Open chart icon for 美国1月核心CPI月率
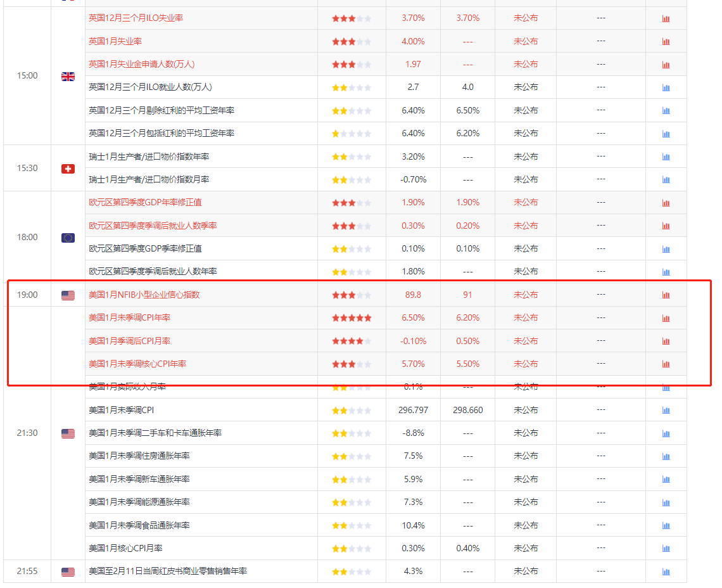This screenshot has width=722, height=588. point(666,548)
